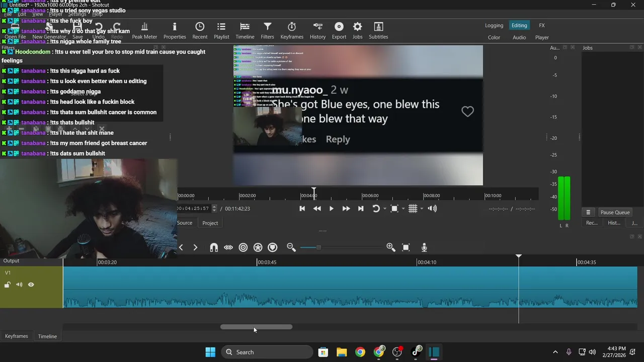This screenshot has height=362, width=644.
Task: Play the video in the player
Action: click(332, 209)
